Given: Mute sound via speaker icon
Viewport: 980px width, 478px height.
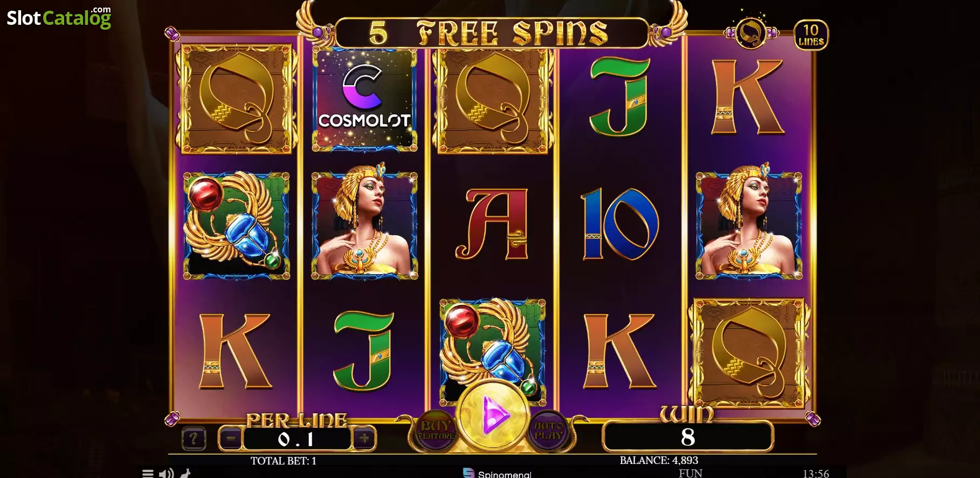Looking at the screenshot, I should (167, 473).
